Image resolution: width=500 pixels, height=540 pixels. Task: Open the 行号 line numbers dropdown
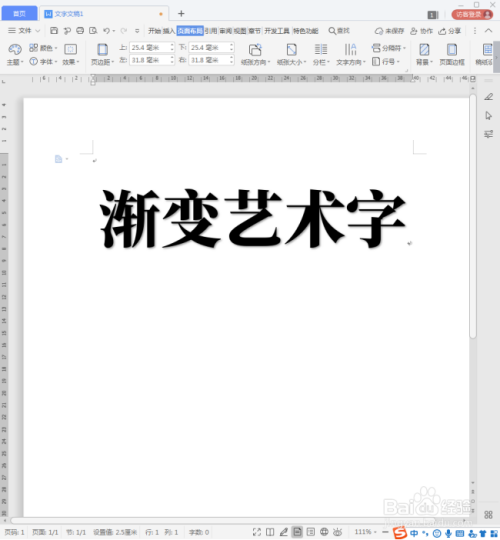(386, 62)
